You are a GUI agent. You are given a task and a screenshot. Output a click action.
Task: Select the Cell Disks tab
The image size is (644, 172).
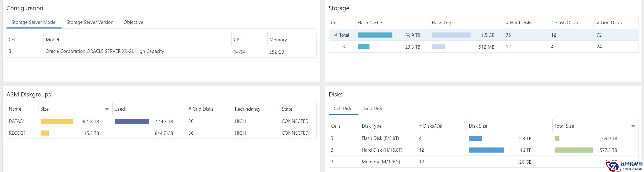343,108
